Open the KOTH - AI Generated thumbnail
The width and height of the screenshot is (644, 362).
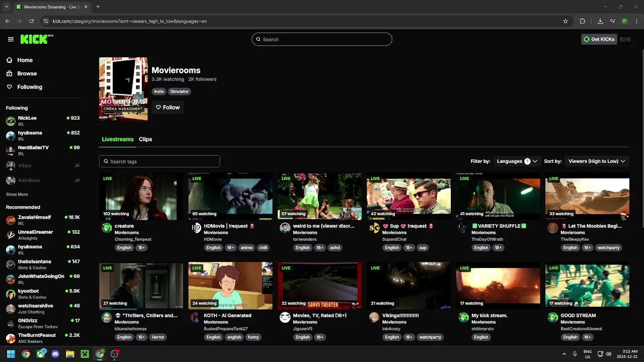[230, 286]
